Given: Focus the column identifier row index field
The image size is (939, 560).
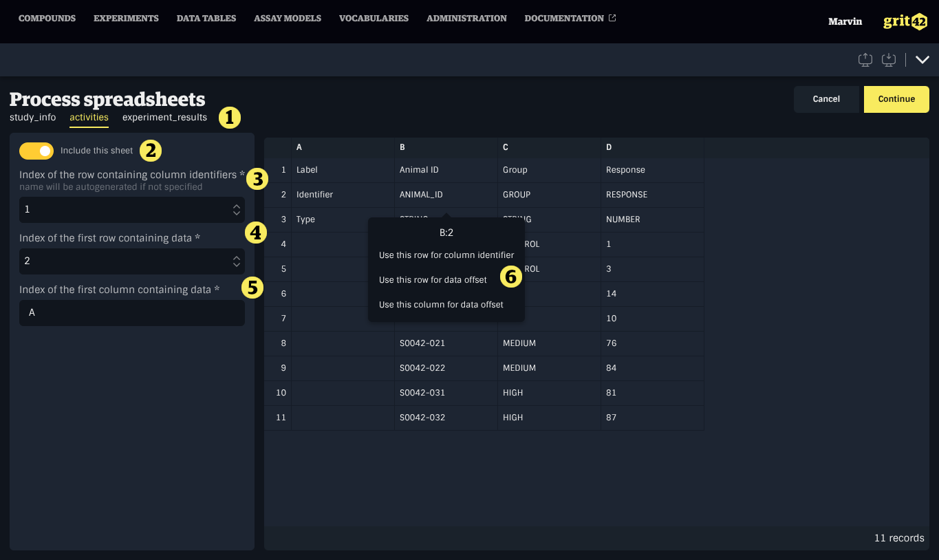Looking at the screenshot, I should click(132, 209).
